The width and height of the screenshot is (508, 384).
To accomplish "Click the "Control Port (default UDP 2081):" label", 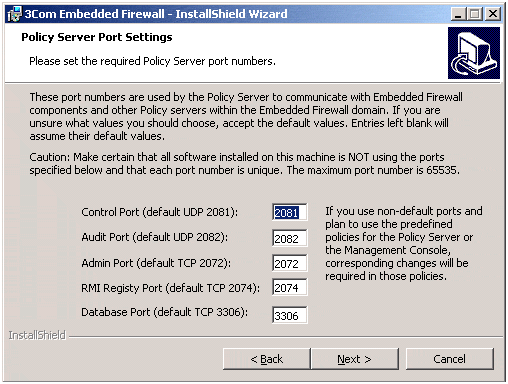I will (x=160, y=212).
